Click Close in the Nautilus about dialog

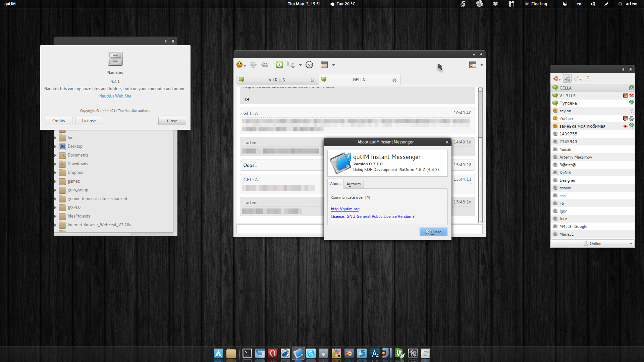click(x=172, y=121)
